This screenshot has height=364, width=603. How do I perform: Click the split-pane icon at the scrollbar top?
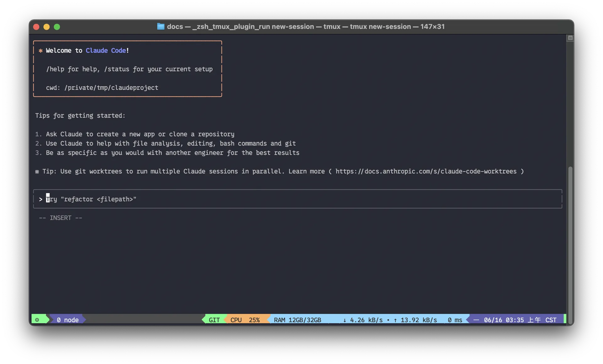tap(570, 38)
